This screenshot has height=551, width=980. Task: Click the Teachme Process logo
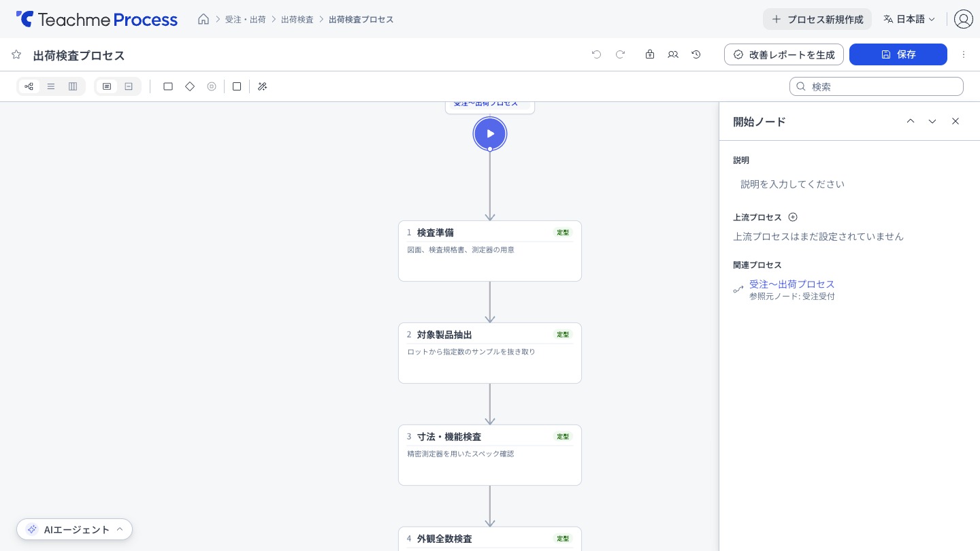point(97,19)
